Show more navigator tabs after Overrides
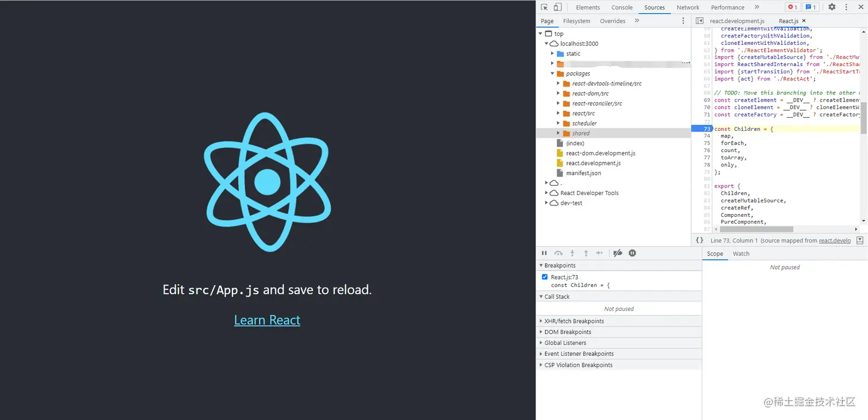The width and height of the screenshot is (868, 420). pyautogui.click(x=637, y=21)
